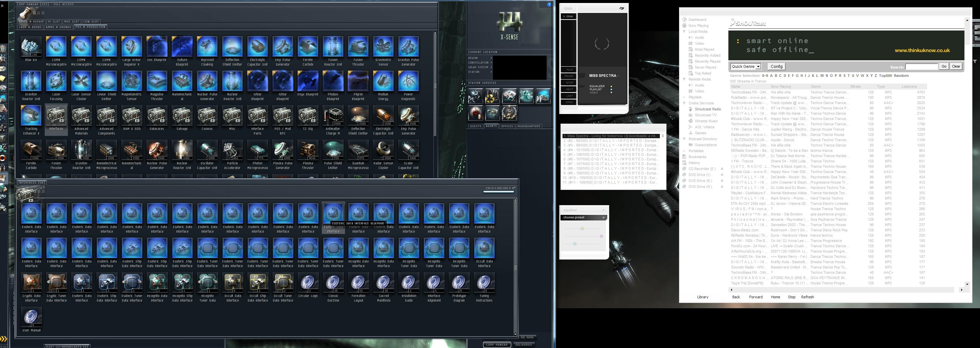The image size is (980, 348).
Task: Select the Classic Doctrine disc icon
Action: pyautogui.click(x=333, y=282)
